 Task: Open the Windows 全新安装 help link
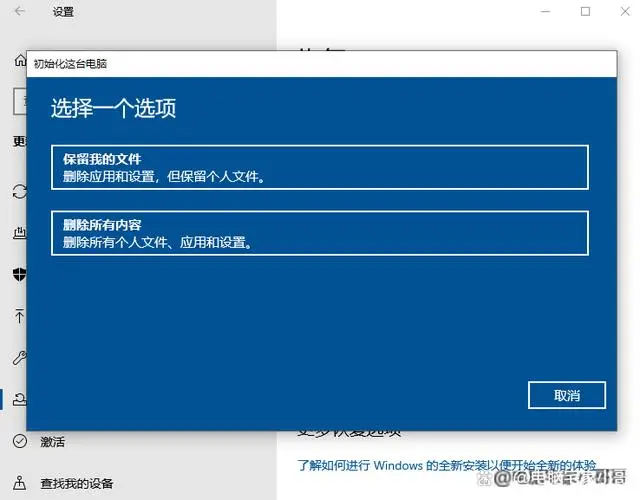447,465
